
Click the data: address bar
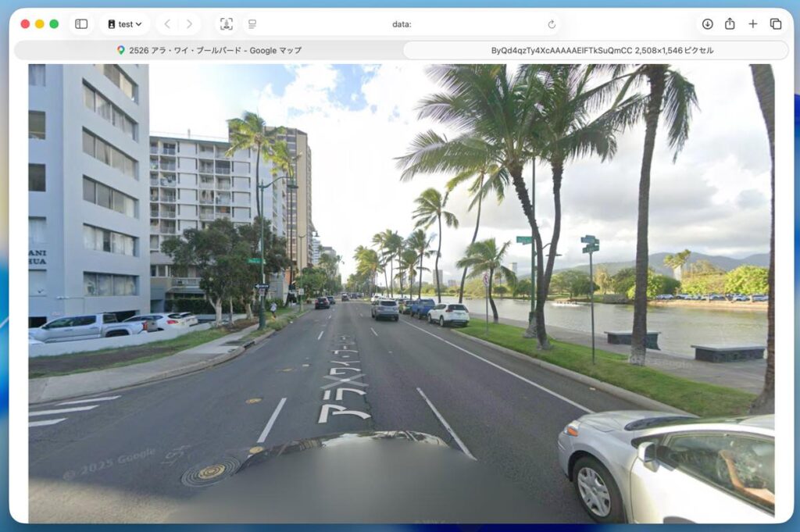tap(401, 24)
